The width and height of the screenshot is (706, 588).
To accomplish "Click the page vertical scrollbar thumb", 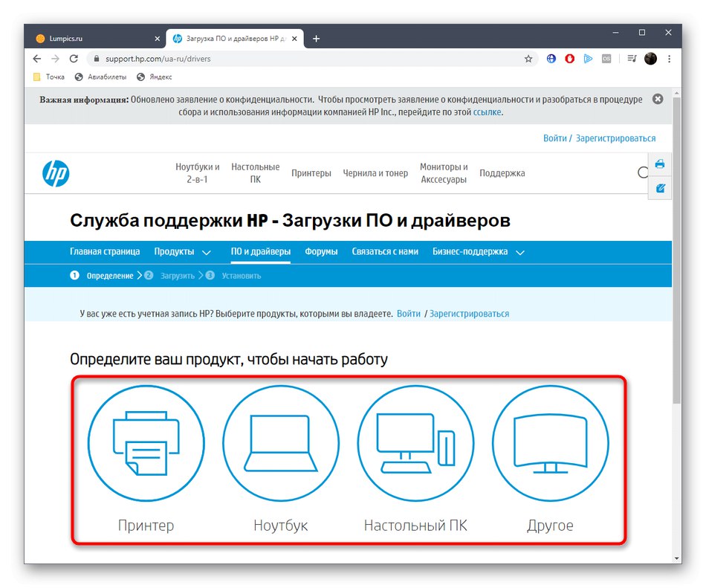I will coord(677,251).
